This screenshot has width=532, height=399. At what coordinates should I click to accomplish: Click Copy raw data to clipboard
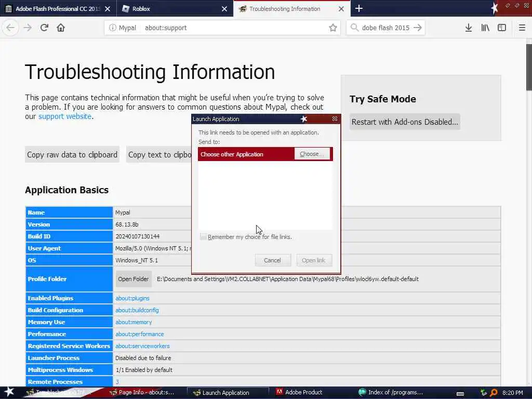pos(72,155)
